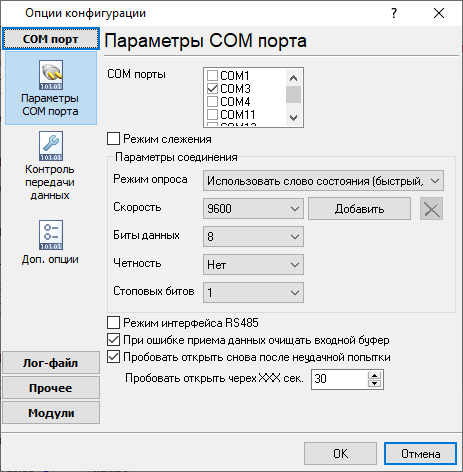The height and width of the screenshot is (472, 463).
Task: Open the Четность dropdown
Action: pyautogui.click(x=253, y=265)
